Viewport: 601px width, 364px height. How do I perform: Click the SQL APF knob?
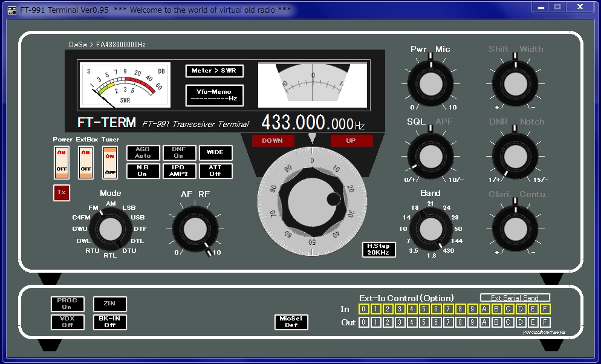(431, 156)
